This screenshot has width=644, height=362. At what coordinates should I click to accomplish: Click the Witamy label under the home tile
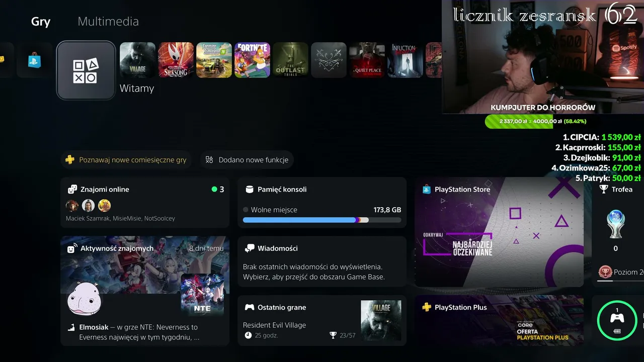pos(137,88)
